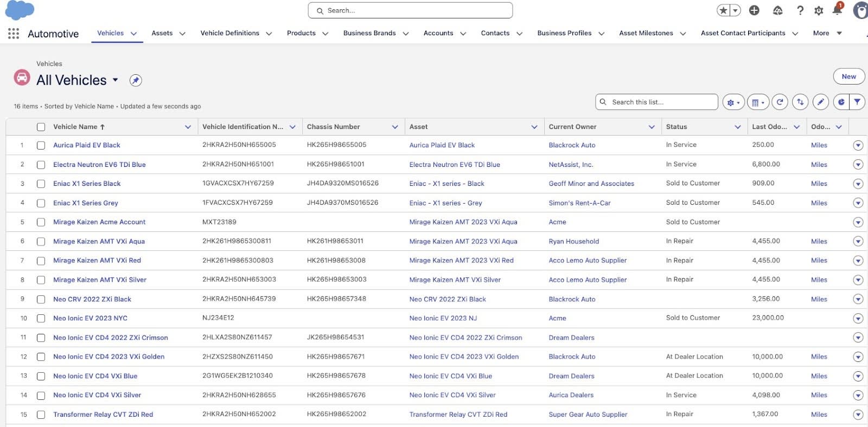This screenshot has width=868, height=427.
Task: Open row actions for Neo Ionic EV 2023 NYC
Action: 858,319
